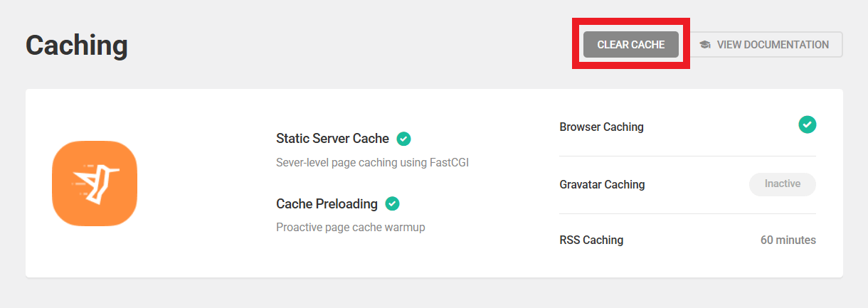Open the View Documentation link
This screenshot has width=868, height=308.
(x=772, y=44)
